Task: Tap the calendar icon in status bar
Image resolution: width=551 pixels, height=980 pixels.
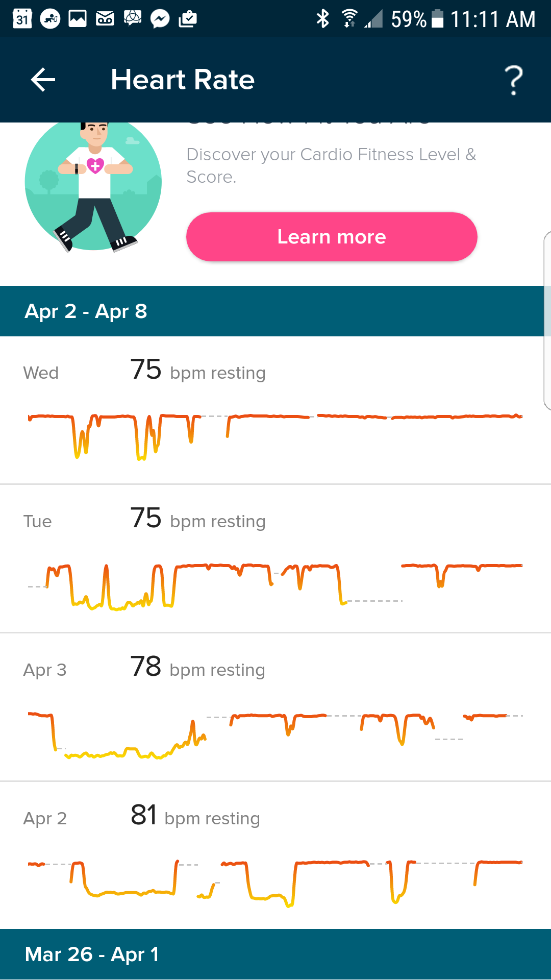Action: pos(22,19)
